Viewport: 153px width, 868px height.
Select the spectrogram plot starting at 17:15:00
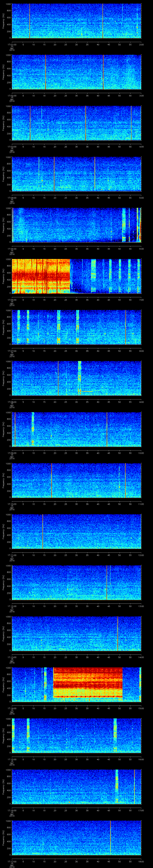click(x=77, y=736)
